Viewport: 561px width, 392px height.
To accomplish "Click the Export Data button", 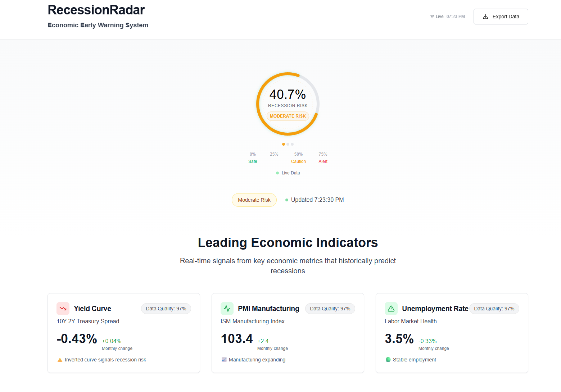I will pyautogui.click(x=501, y=17).
